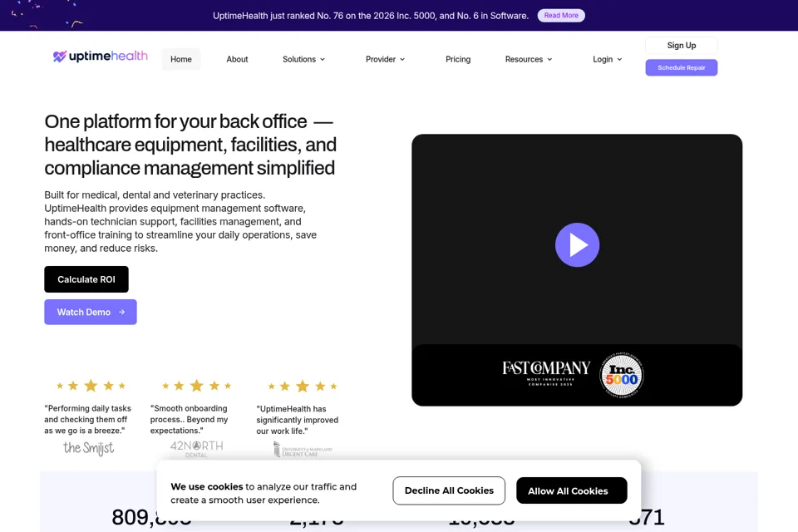Click the University of Maryland Urgent Care logo
798x532 pixels.
(303, 450)
